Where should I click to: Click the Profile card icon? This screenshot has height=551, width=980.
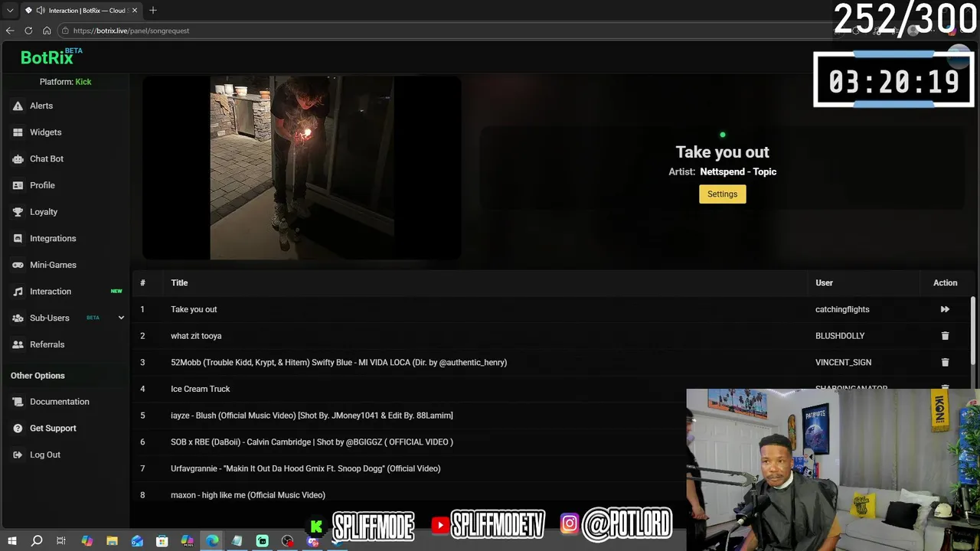pos(18,185)
